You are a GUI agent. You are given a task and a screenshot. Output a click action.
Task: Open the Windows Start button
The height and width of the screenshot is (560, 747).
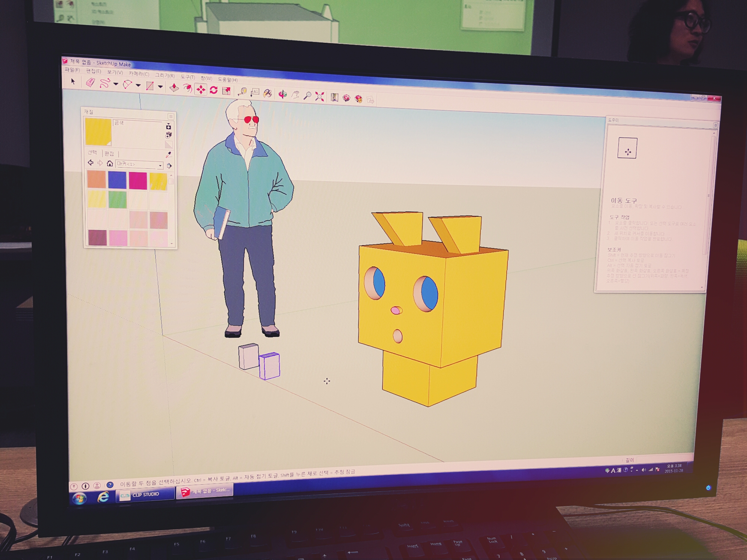point(79,499)
